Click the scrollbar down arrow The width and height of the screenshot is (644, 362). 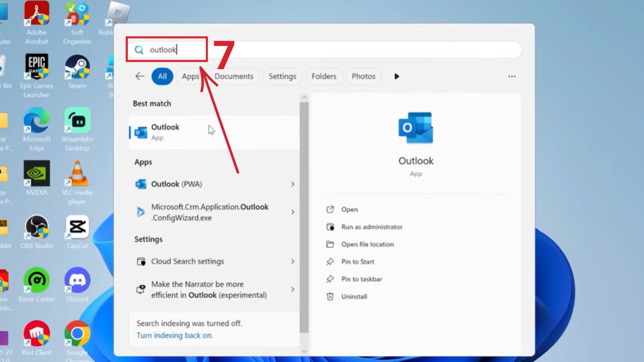point(304,351)
